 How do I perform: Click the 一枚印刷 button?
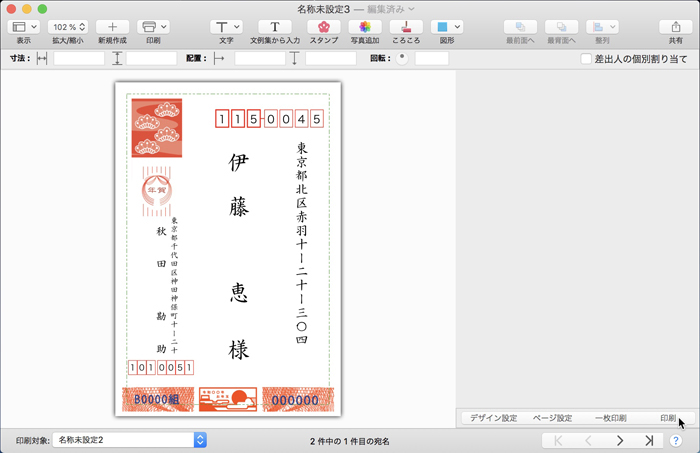[x=610, y=418]
